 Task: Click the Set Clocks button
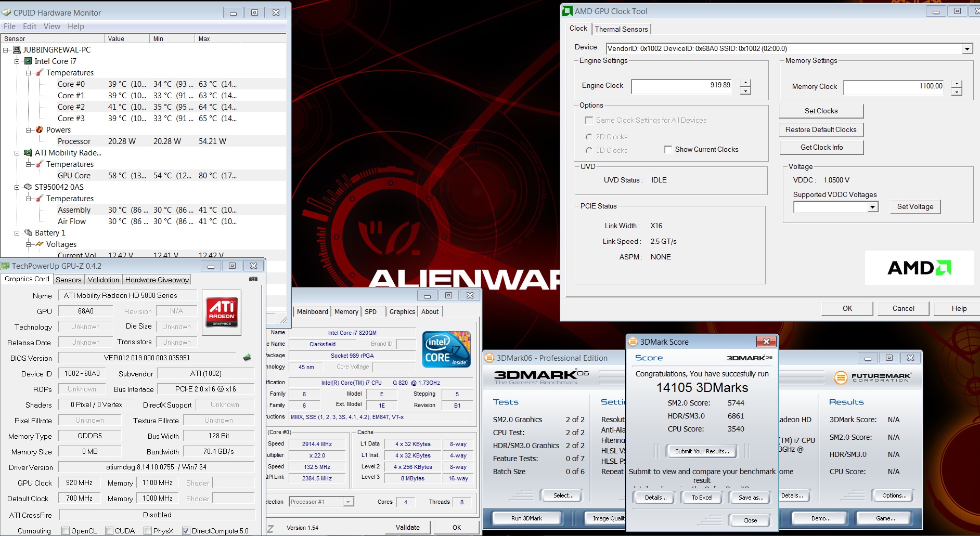click(821, 111)
